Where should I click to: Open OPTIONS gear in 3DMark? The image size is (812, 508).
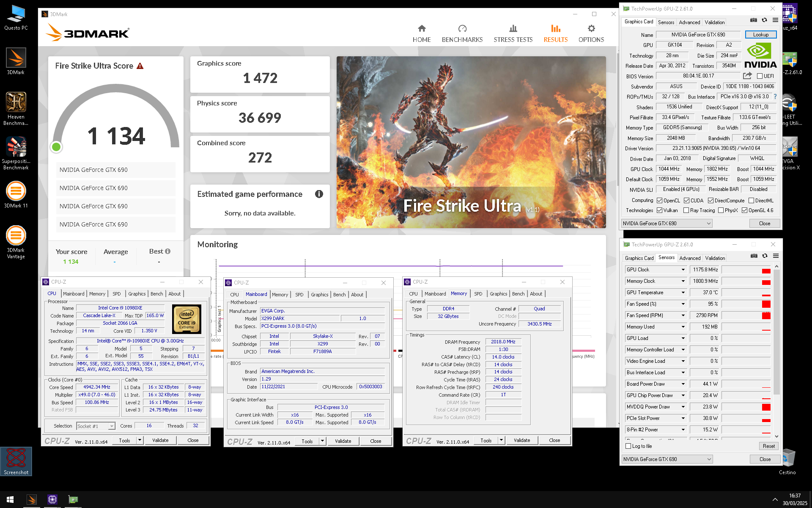[591, 33]
